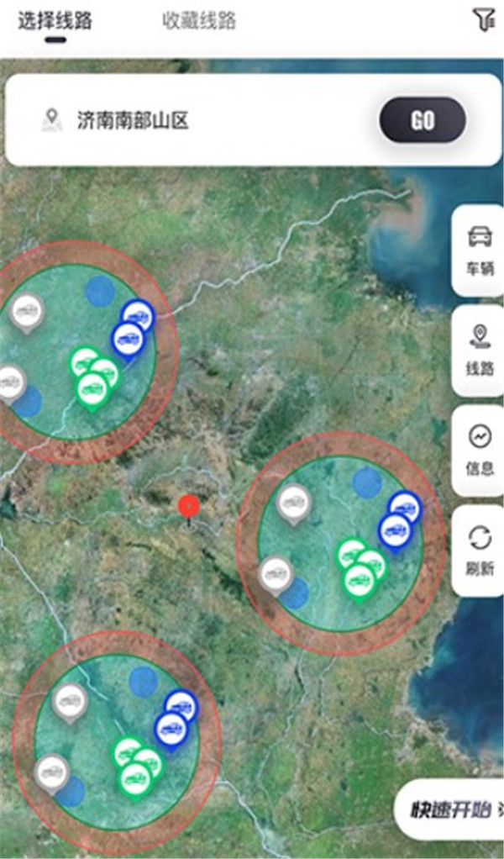Tap the location pin icon in search bar

point(52,120)
